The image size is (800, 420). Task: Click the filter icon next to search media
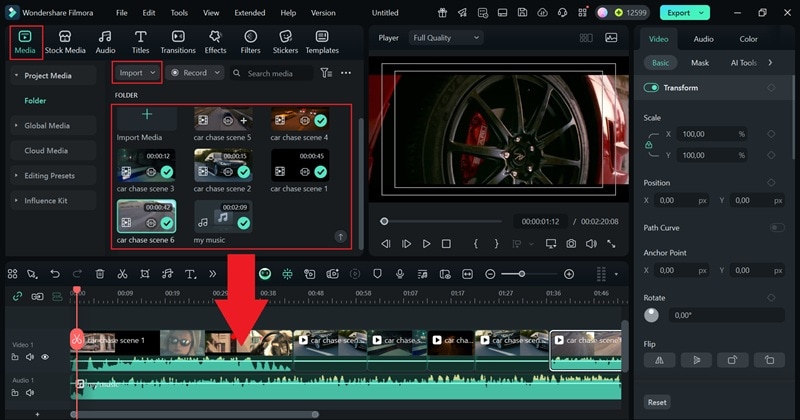point(326,73)
